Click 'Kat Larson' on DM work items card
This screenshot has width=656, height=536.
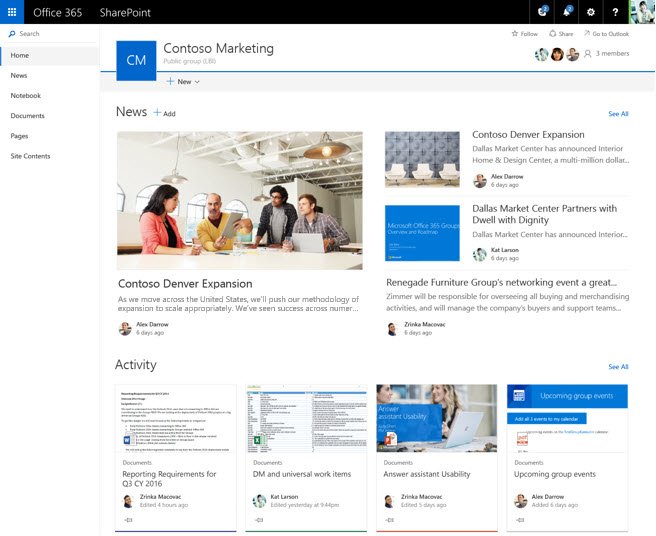coord(284,497)
